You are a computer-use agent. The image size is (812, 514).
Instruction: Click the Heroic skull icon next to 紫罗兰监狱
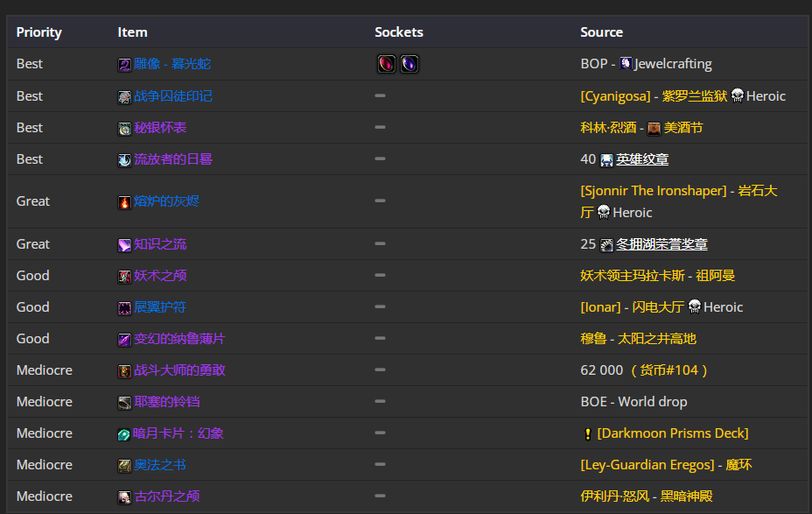[x=738, y=95]
